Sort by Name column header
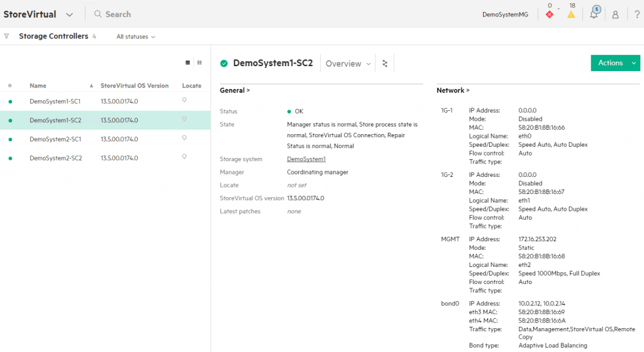Image resolution: width=644 pixels, height=352 pixels. point(38,86)
